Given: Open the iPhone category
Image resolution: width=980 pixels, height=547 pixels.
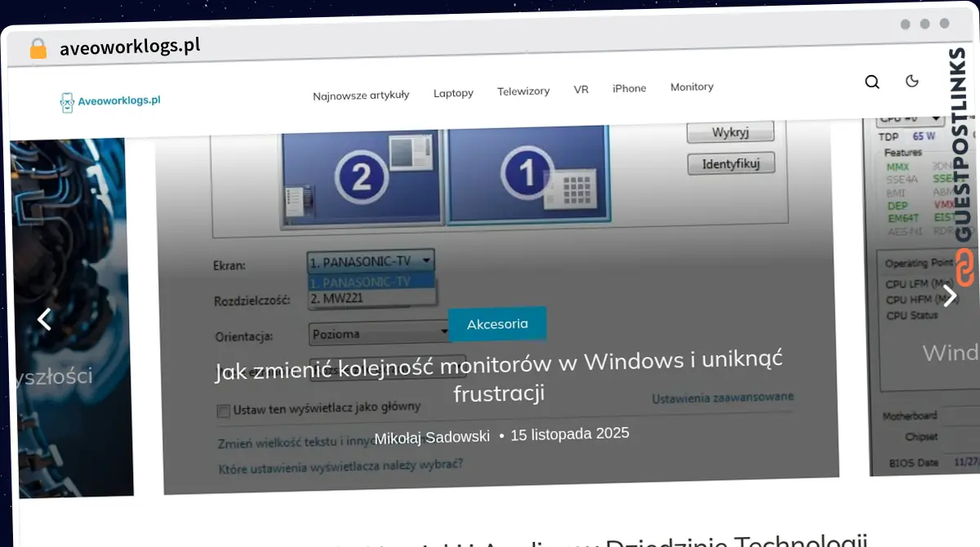Looking at the screenshot, I should (x=629, y=88).
